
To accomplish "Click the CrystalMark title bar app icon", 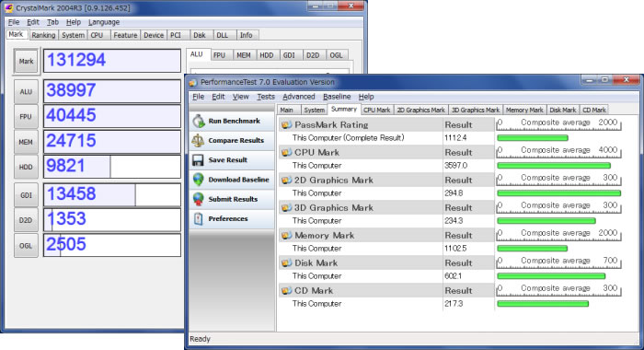I will [8, 7].
